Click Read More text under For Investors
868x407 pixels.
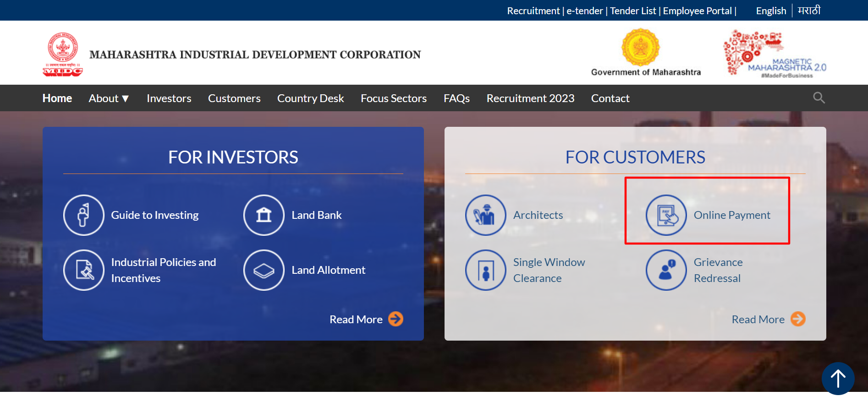(x=356, y=320)
